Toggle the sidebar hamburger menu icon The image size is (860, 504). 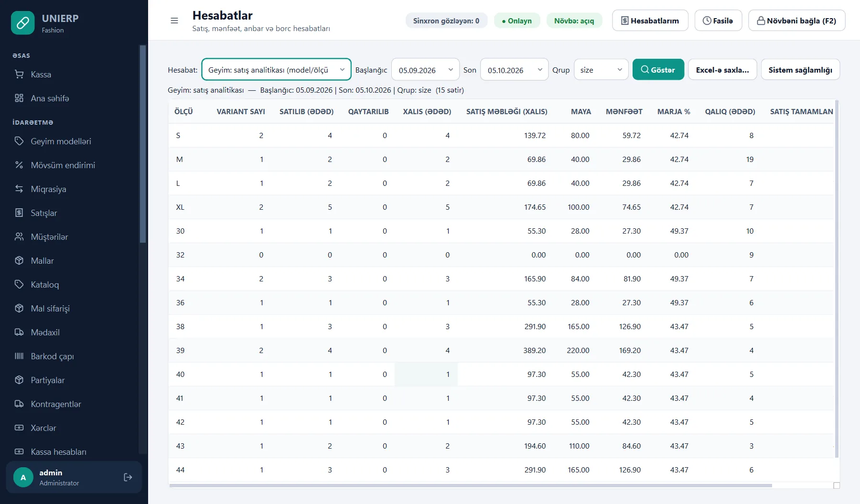point(174,21)
